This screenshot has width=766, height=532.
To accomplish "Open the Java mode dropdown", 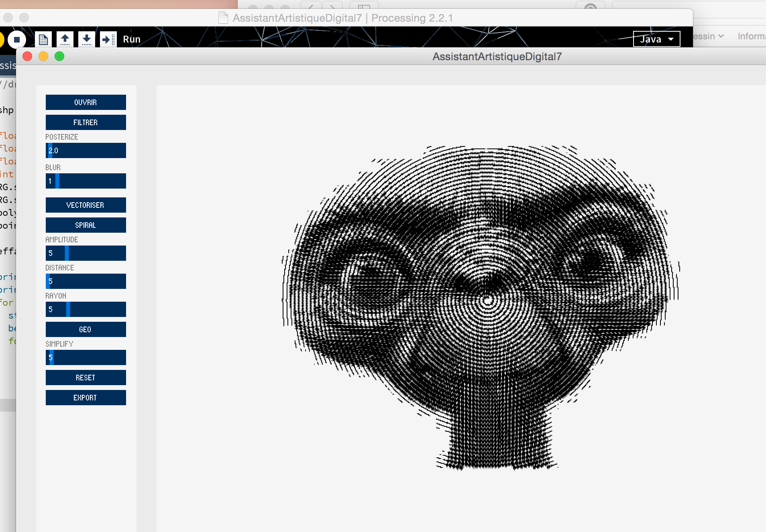I will pos(656,39).
